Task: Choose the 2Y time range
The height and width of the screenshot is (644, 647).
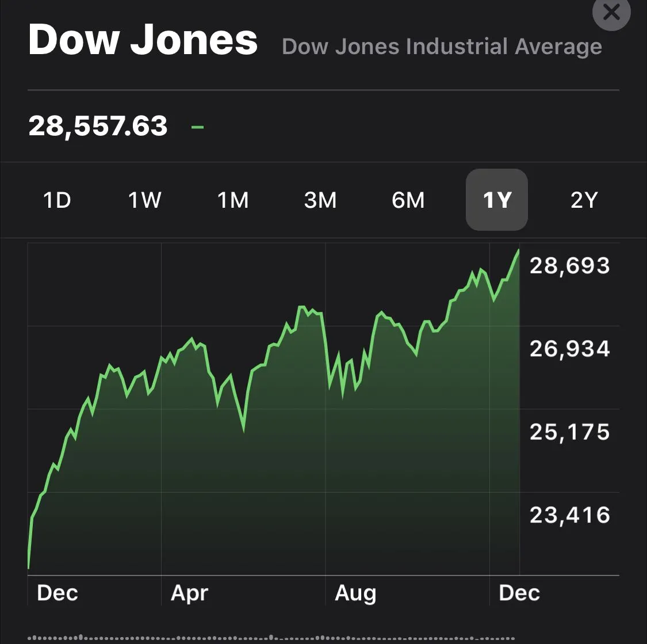Action: tap(584, 200)
